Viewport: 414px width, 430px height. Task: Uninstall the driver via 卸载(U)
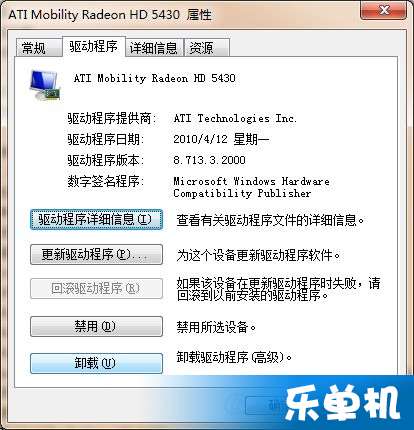[x=96, y=363]
